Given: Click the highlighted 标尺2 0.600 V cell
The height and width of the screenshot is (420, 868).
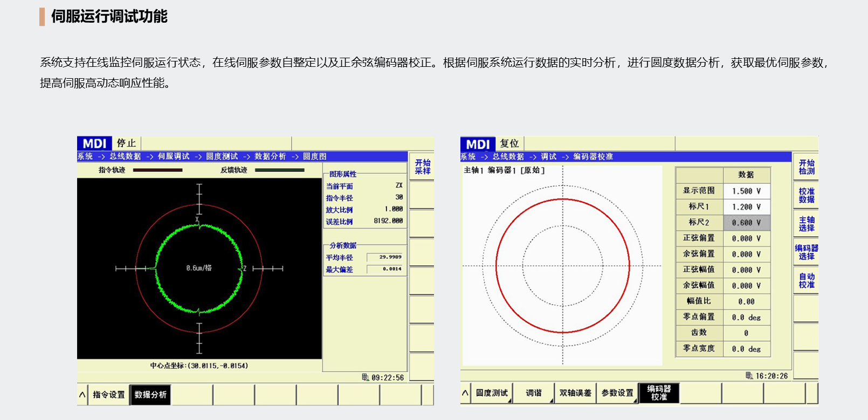Looking at the screenshot, I should [x=746, y=223].
